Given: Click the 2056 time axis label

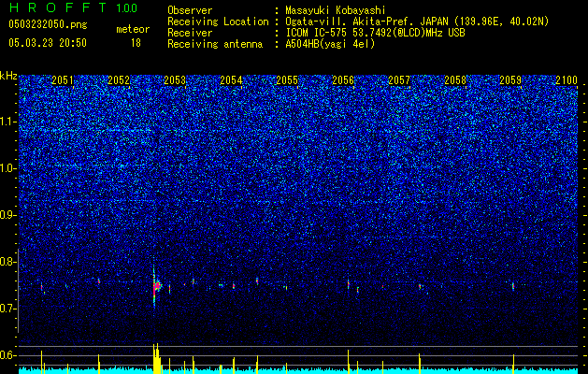Looking at the screenshot, I should [343, 80].
